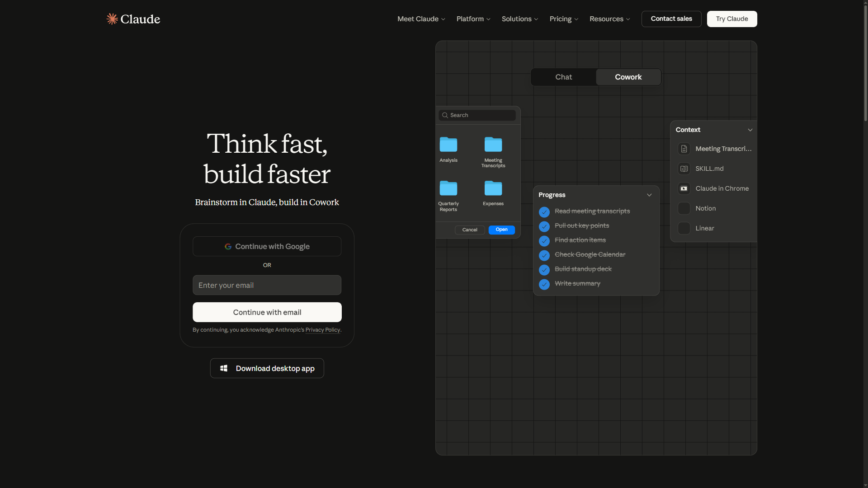Collapse the Progress panel chevron

pos(649,195)
